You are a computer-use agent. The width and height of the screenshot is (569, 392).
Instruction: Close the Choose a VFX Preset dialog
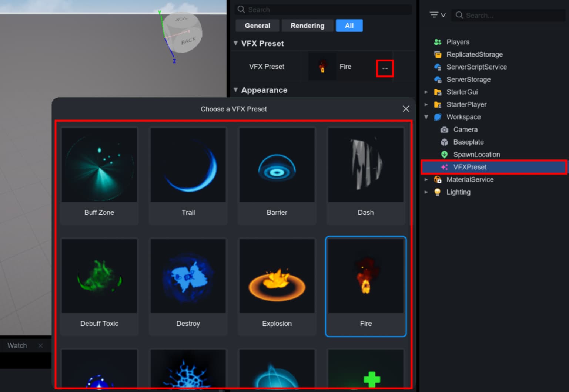click(406, 109)
